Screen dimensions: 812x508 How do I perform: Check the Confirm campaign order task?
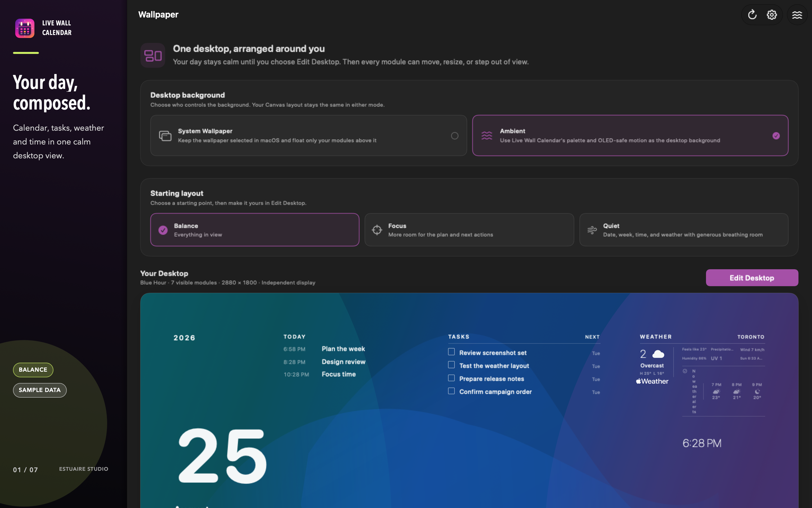(451, 391)
